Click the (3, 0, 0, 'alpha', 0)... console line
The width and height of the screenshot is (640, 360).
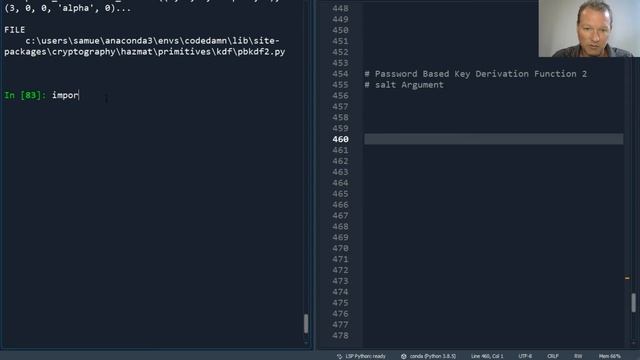tap(68, 8)
